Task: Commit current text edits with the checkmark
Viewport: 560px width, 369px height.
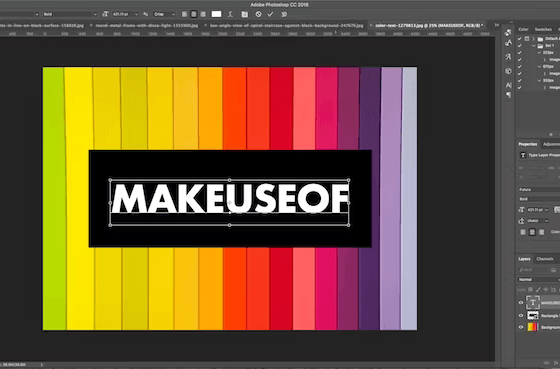Action: [270, 14]
